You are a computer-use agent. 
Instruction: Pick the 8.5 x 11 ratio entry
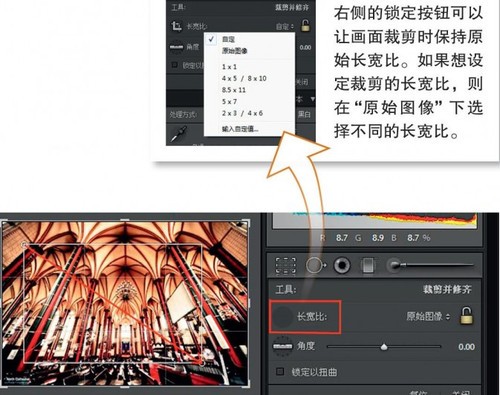click(x=234, y=90)
